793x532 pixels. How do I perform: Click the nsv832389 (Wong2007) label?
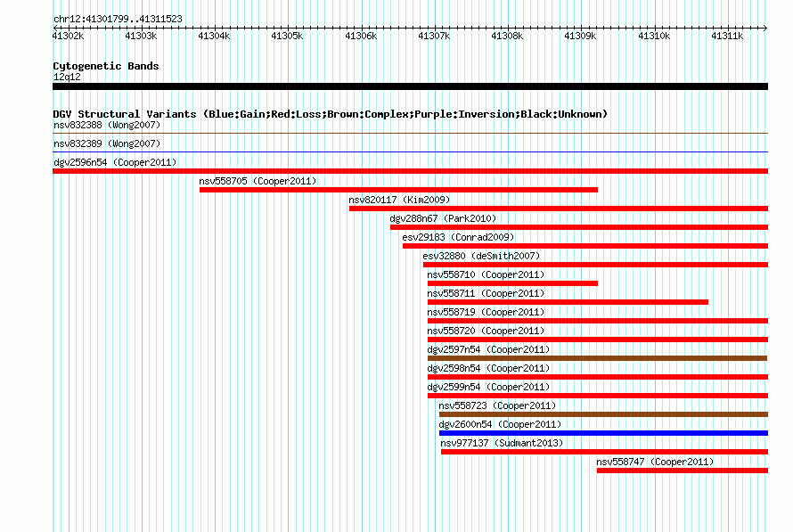click(107, 143)
